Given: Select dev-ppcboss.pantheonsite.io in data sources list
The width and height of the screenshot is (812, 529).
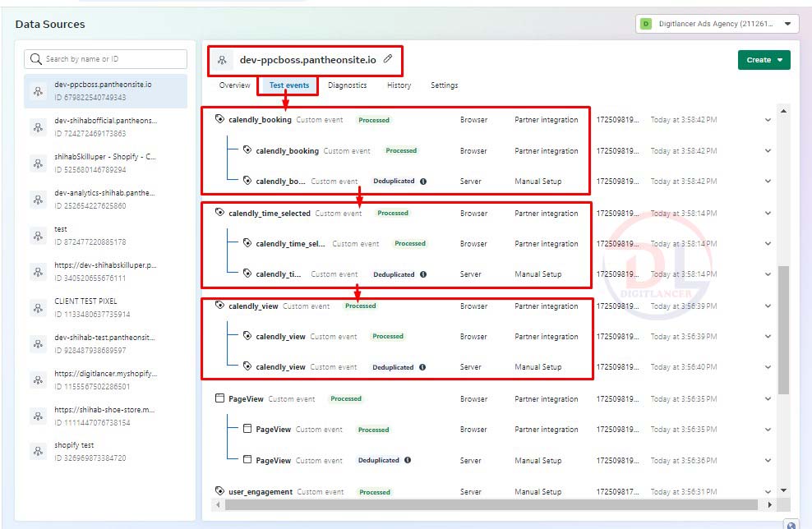Looking at the screenshot, I should click(x=106, y=91).
